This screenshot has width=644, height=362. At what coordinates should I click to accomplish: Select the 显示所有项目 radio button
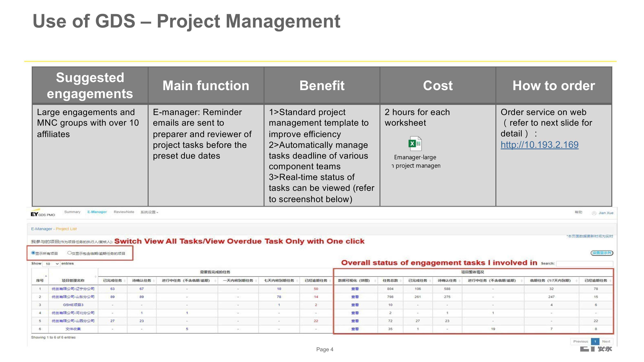point(33,253)
